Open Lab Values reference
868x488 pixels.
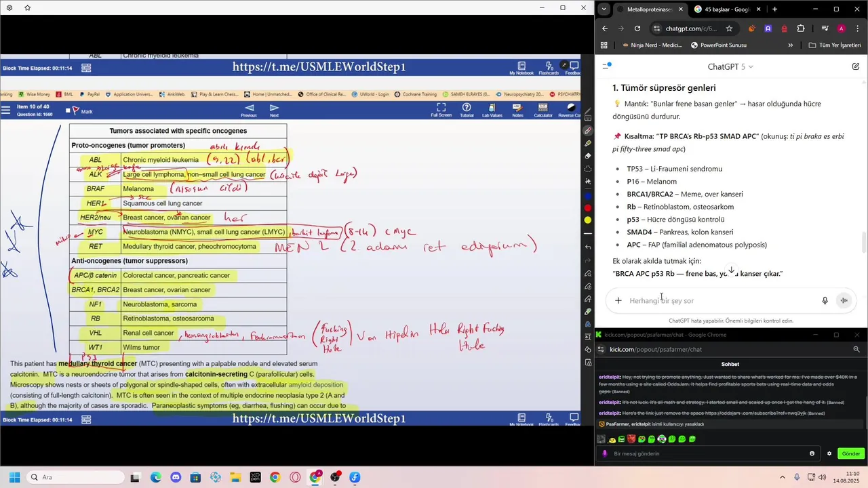pos(492,110)
